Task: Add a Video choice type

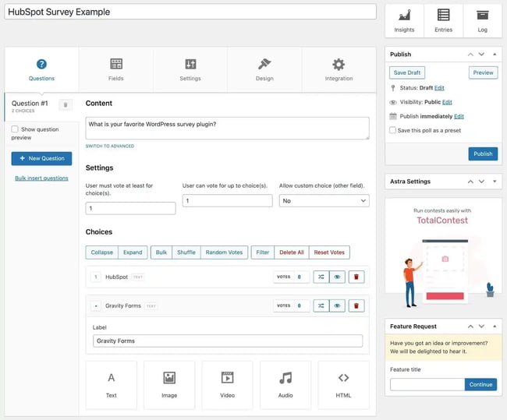Action: click(227, 385)
